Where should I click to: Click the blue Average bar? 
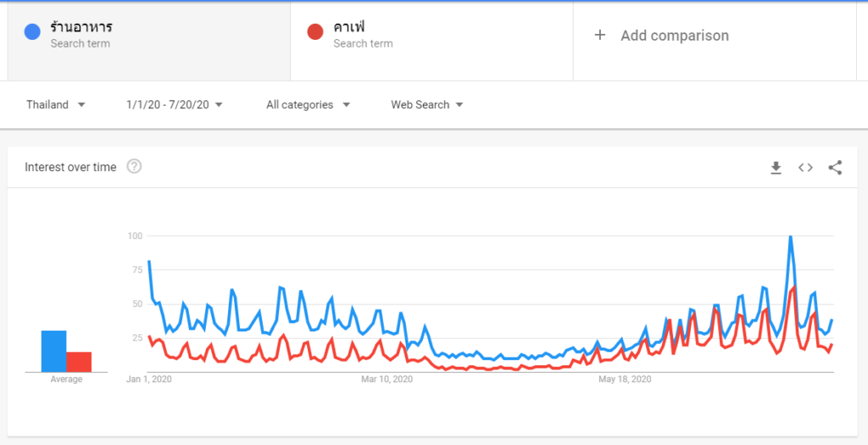[53, 351]
